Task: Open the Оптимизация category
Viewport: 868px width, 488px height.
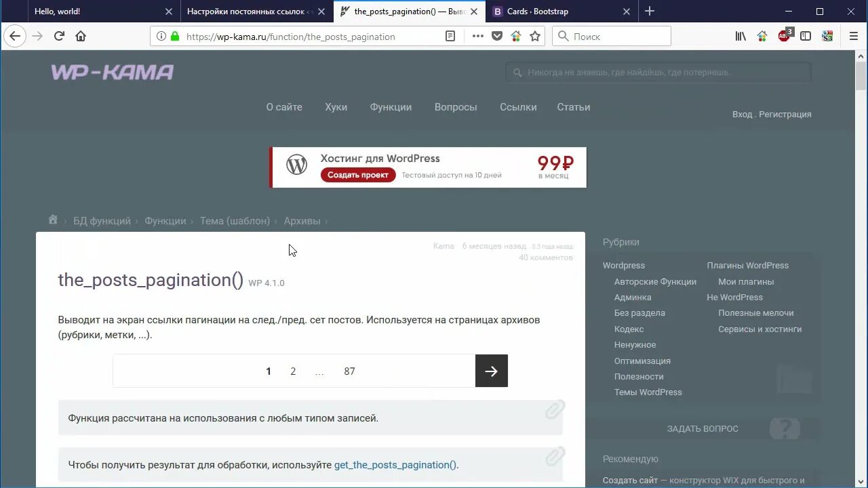Action: (x=642, y=361)
